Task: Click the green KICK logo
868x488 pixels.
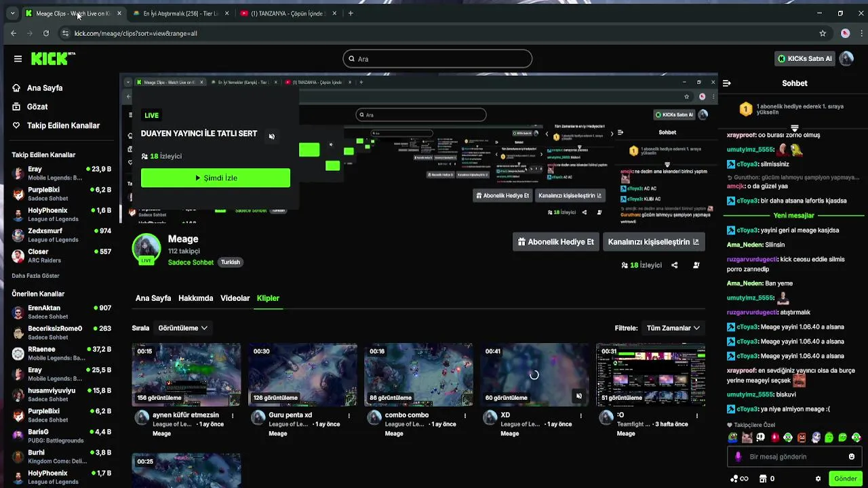Action: [x=51, y=59]
